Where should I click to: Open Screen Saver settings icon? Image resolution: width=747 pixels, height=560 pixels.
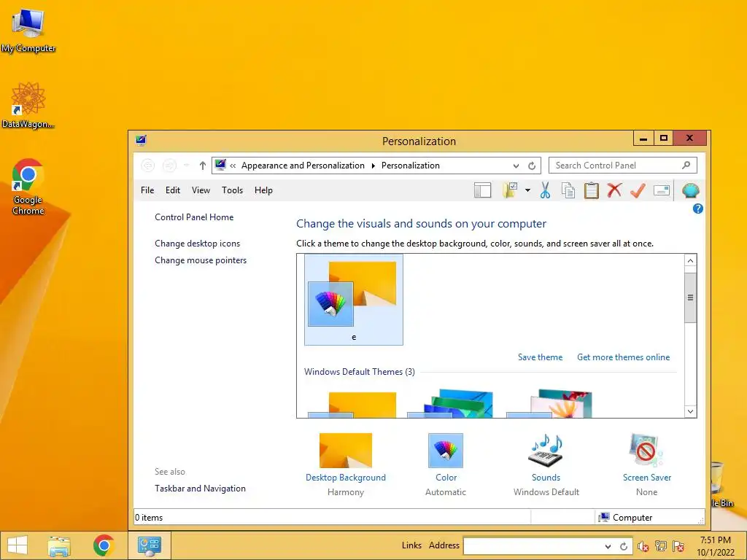point(646,450)
